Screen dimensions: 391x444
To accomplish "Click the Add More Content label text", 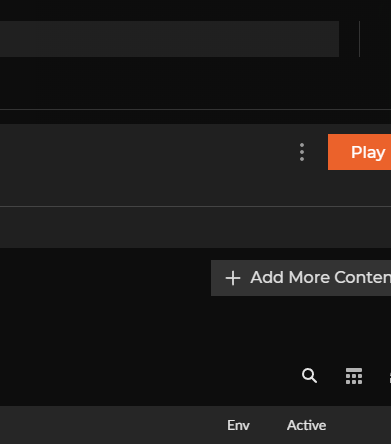I will click(x=321, y=278).
